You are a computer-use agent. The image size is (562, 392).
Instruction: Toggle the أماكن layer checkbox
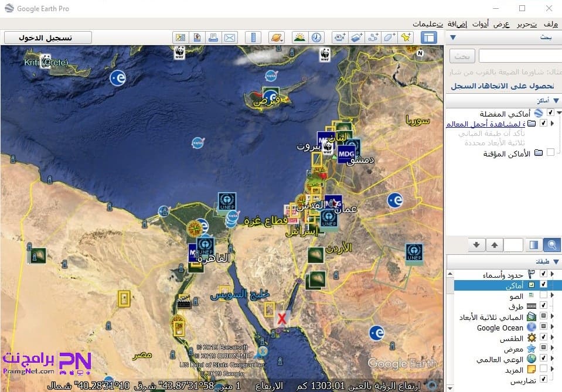point(543,285)
